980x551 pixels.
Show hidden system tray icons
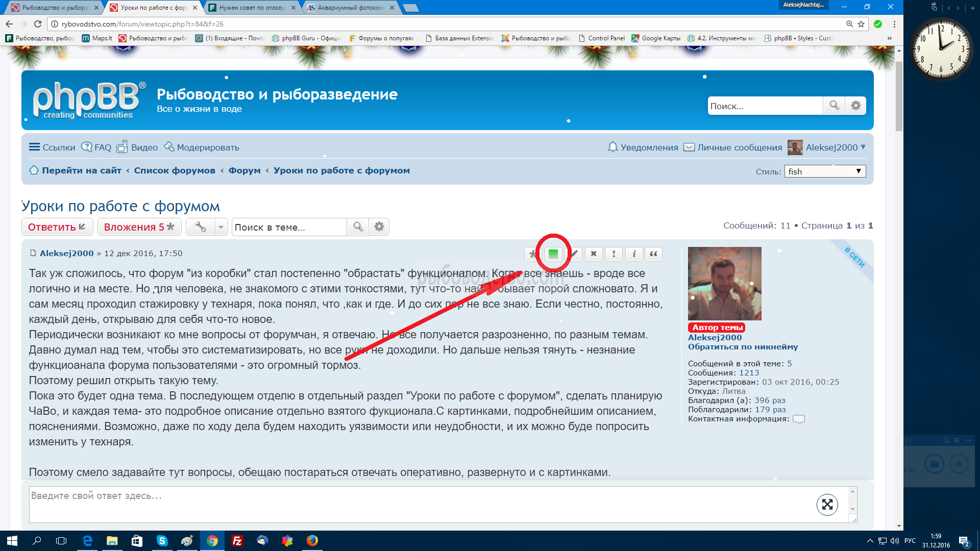click(870, 541)
